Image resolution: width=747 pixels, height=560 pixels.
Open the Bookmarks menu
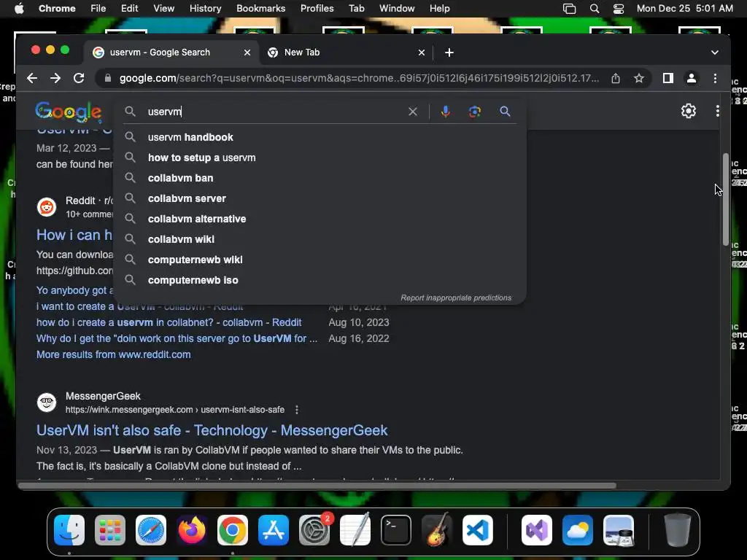[260, 9]
